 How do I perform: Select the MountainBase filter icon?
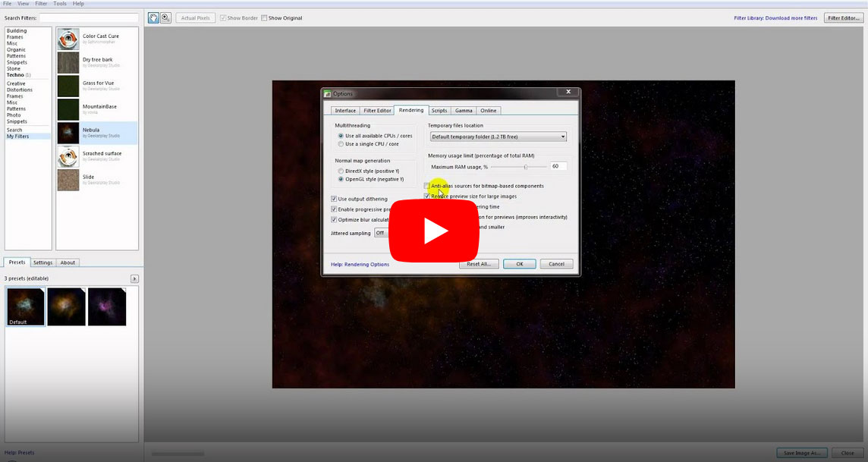[x=68, y=109]
